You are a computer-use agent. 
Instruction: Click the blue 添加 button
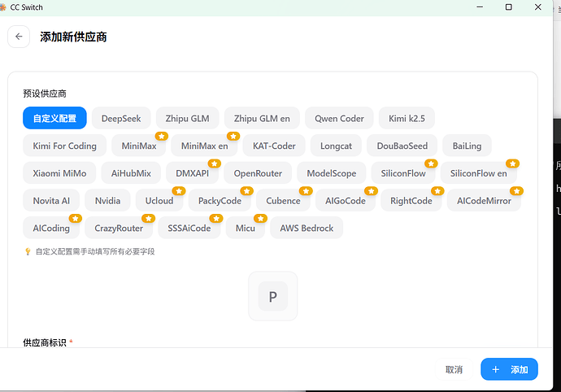pyautogui.click(x=509, y=369)
